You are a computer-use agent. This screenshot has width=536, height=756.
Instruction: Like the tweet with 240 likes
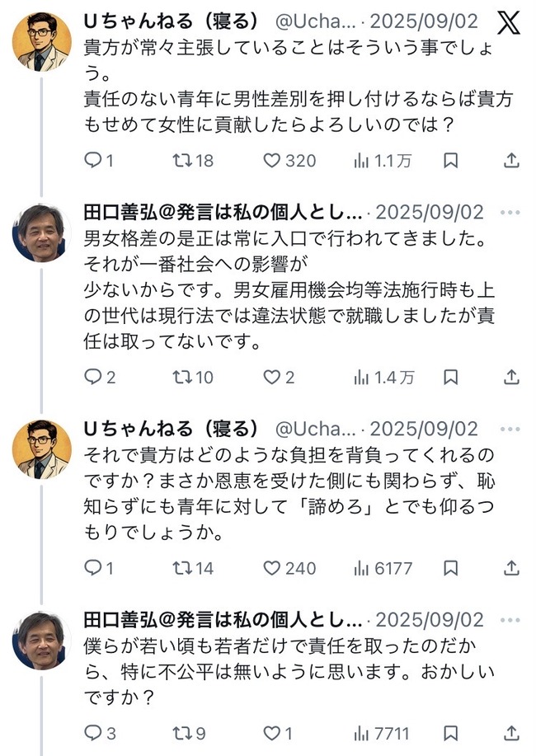[x=271, y=567]
